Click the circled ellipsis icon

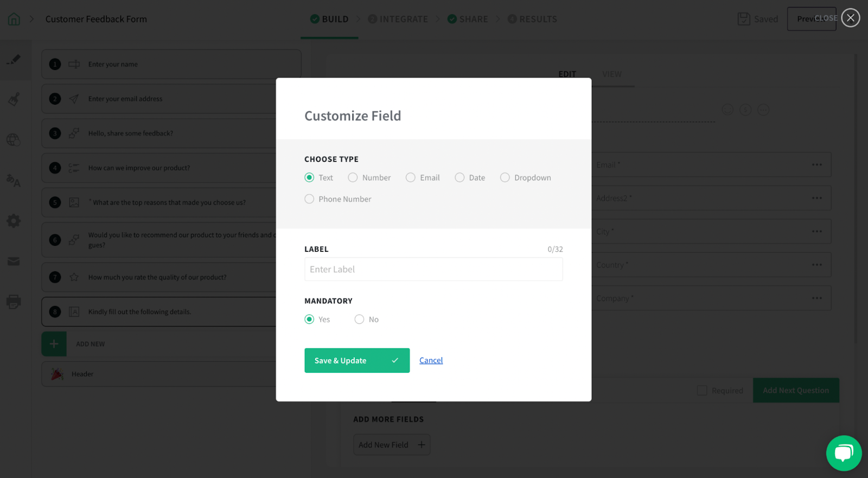763,110
